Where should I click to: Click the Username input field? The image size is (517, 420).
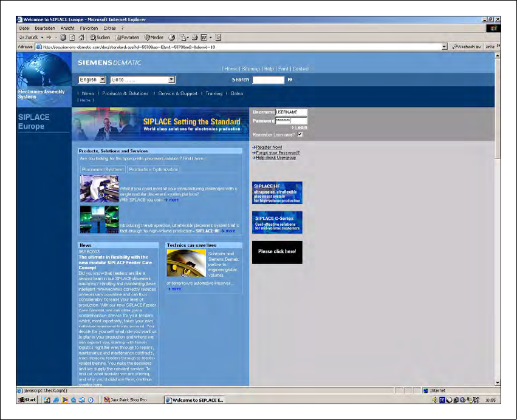tap(292, 112)
